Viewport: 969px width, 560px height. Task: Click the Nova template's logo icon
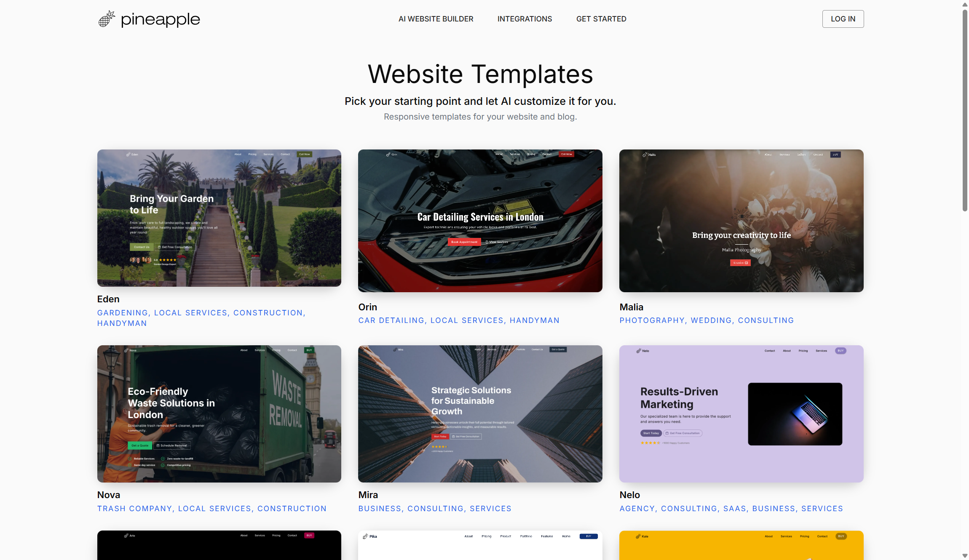pos(127,350)
